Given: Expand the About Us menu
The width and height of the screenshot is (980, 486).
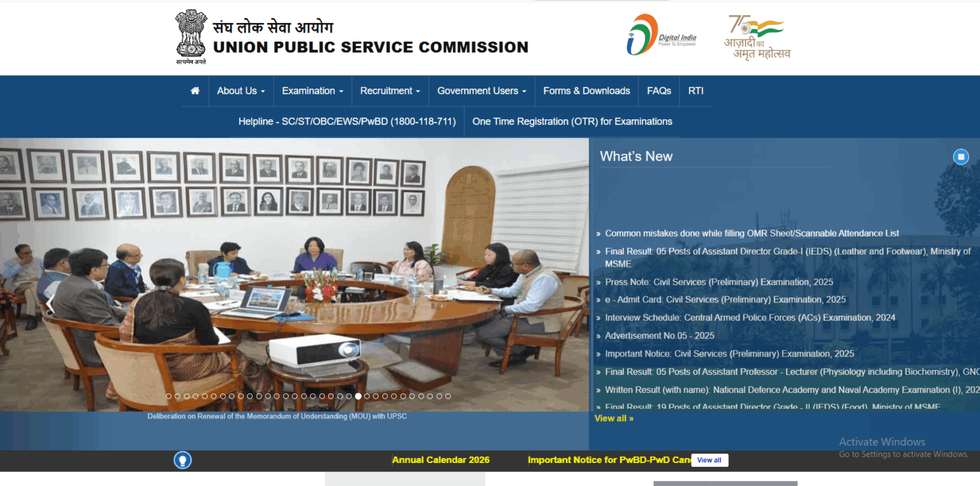Looking at the screenshot, I should (241, 91).
